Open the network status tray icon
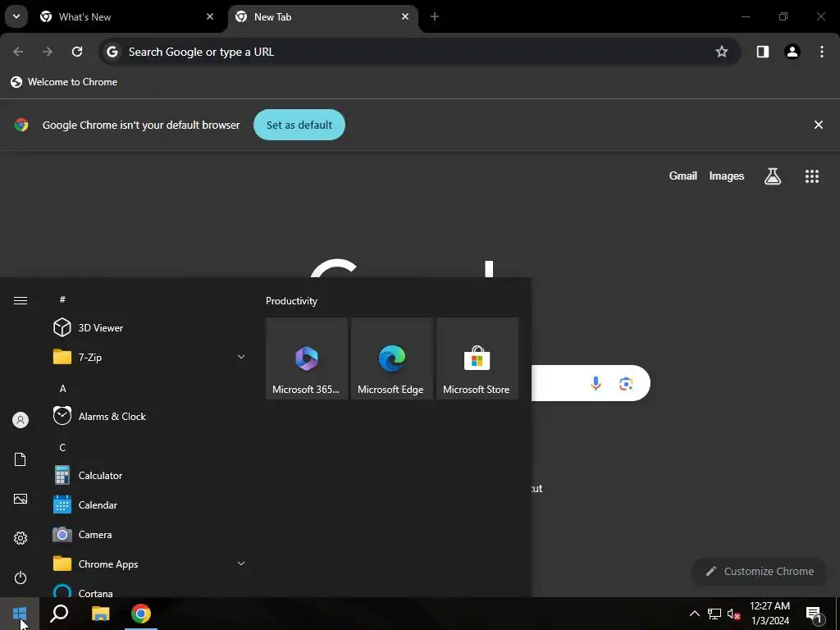Screen dimensions: 840x630 714,614
